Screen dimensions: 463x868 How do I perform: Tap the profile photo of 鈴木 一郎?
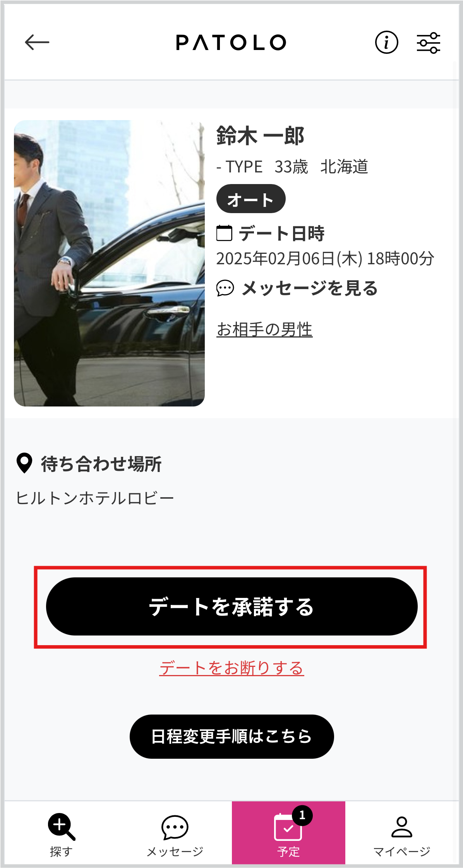tap(109, 263)
